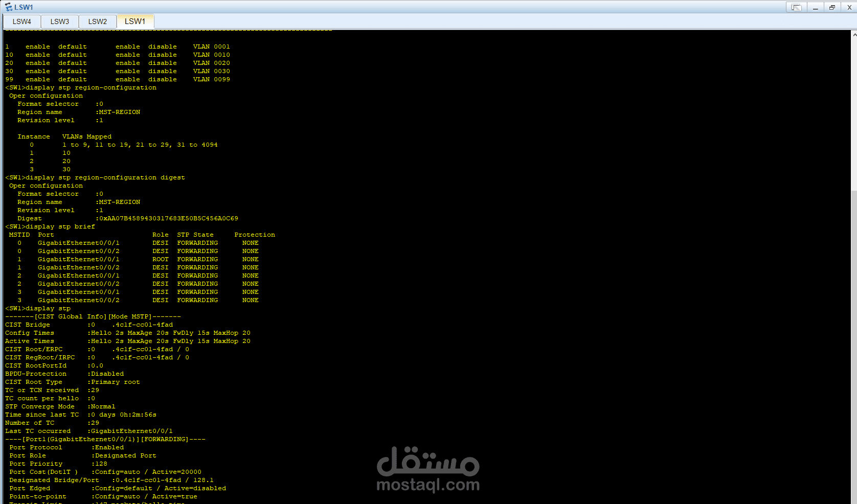Viewport: 857px width, 504px height.
Task: Click the "Port Role" label
Action: pyautogui.click(x=28, y=455)
